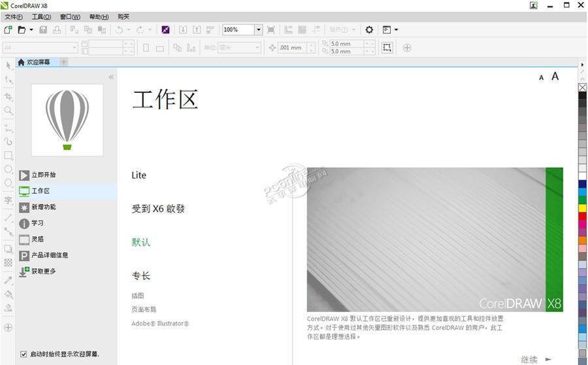
Task: Select the Text tool
Action: (x=8, y=200)
